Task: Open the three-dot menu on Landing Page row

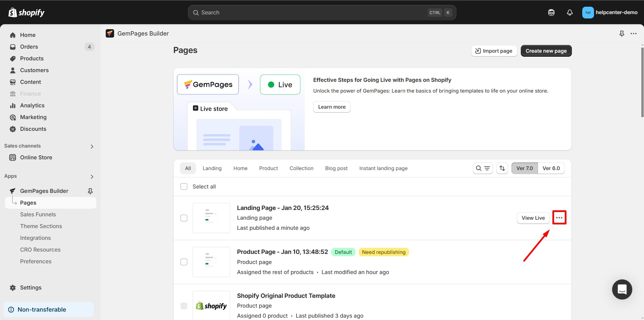Action: [x=559, y=218]
